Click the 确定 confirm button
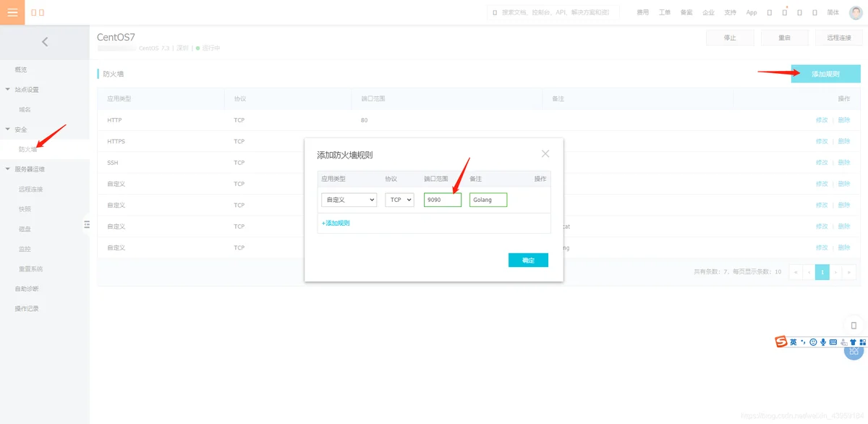The height and width of the screenshot is (424, 868). [528, 260]
